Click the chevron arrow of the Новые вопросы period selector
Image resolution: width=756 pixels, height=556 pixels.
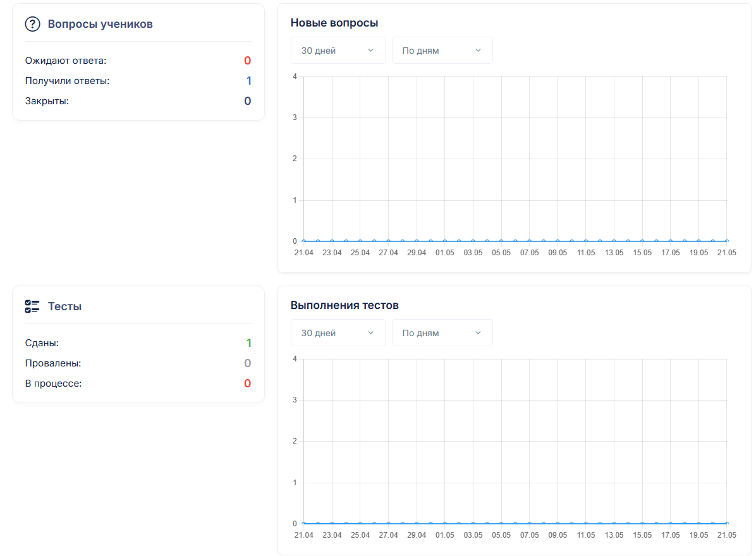click(371, 51)
